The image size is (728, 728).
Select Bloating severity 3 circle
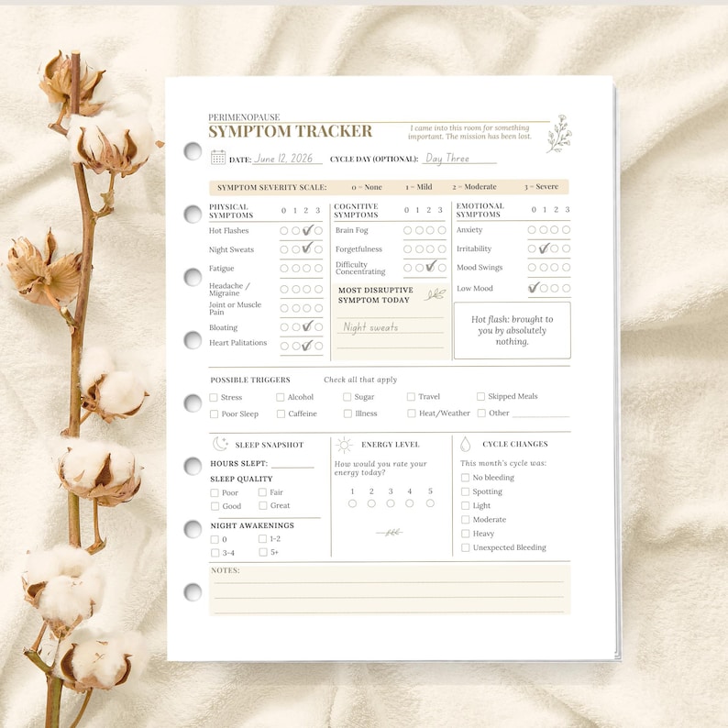coord(318,327)
